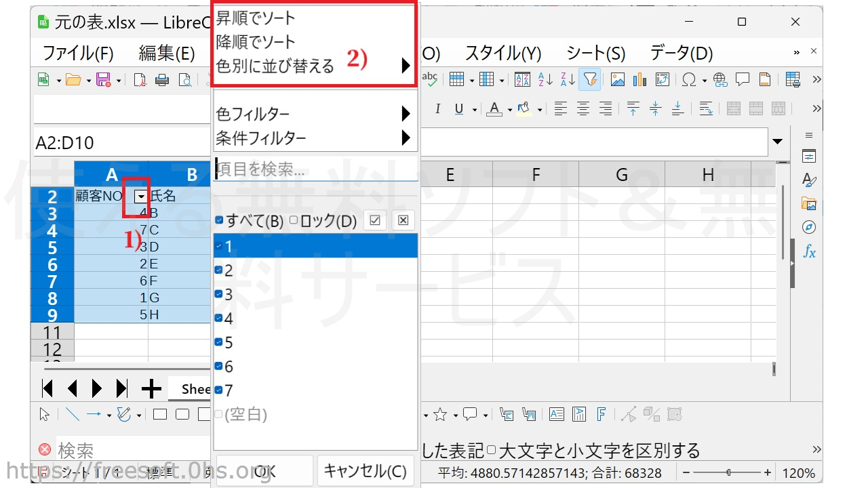Toggle the ロック(D) checkbox
The width and height of the screenshot is (868, 488).
point(294,220)
